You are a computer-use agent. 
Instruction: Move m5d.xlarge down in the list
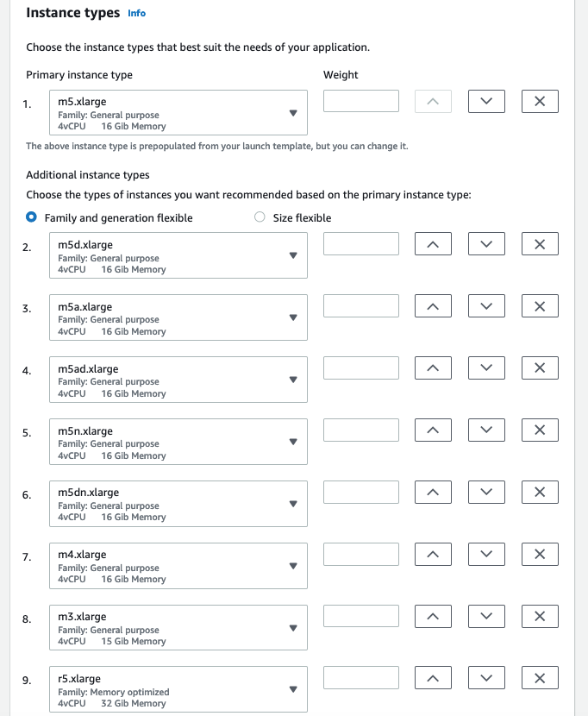[x=486, y=243]
